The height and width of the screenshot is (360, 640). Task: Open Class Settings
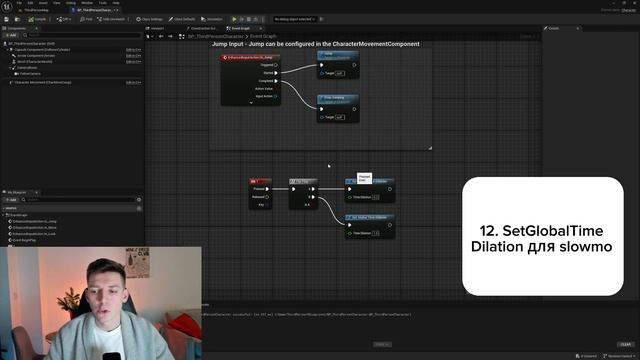(149, 19)
